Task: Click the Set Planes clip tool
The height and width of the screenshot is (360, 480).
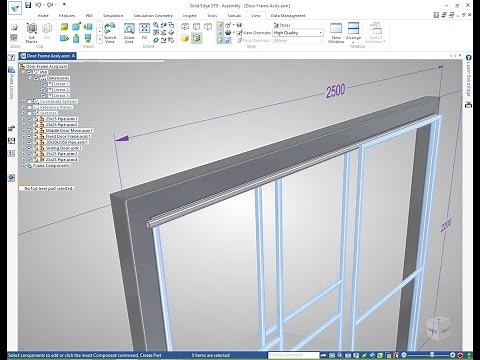Action: coord(32,33)
